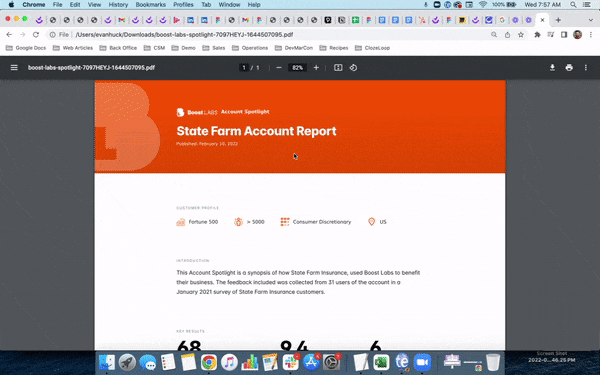The height and width of the screenshot is (375, 600).
Task: Open the Operations bookmarks folder
Action: tap(250, 48)
